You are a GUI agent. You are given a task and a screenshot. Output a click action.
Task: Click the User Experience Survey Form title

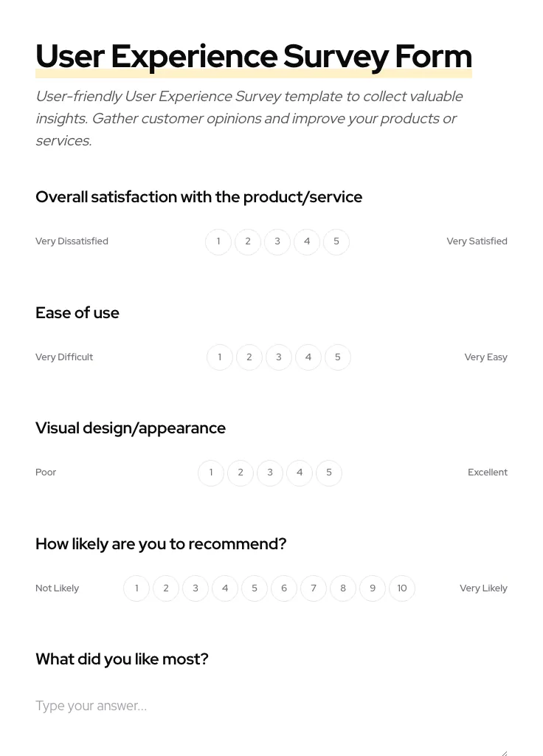[254, 55]
